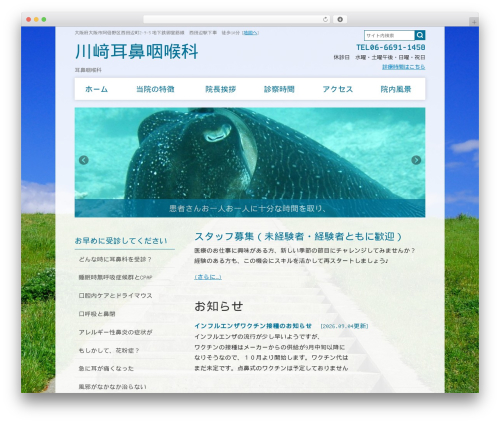Select 口腔内ケアとドライマウス sidebar item
The height and width of the screenshot is (423, 500).
pyautogui.click(x=115, y=296)
